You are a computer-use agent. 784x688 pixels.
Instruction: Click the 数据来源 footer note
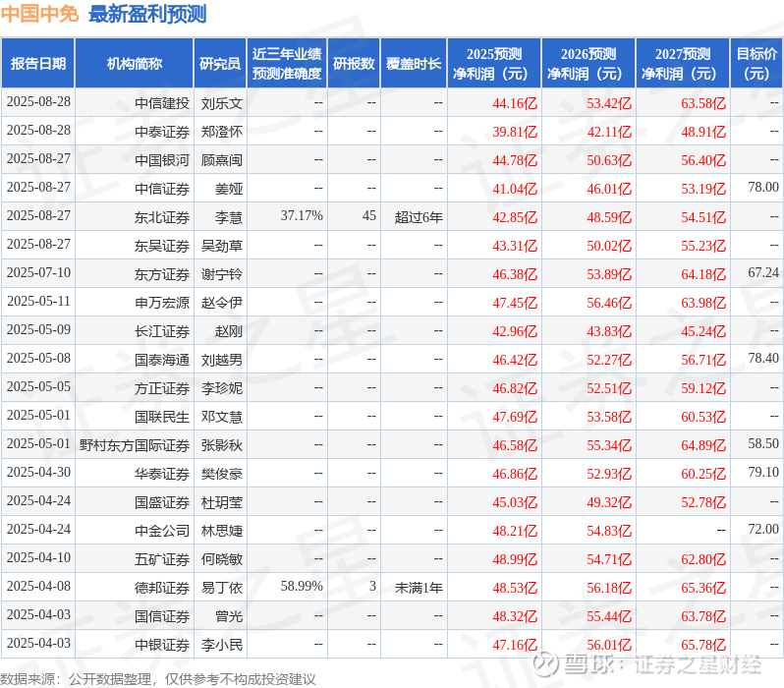click(x=158, y=679)
